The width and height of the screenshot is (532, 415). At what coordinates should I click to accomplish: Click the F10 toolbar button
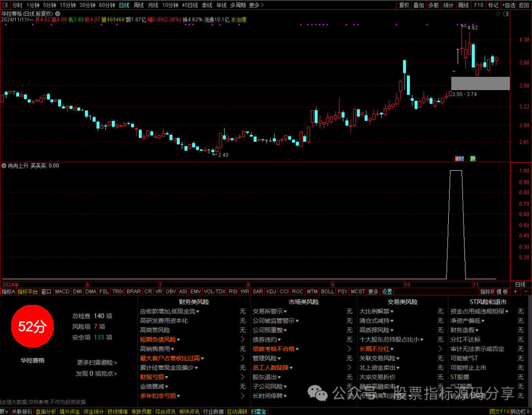coord(478,5)
